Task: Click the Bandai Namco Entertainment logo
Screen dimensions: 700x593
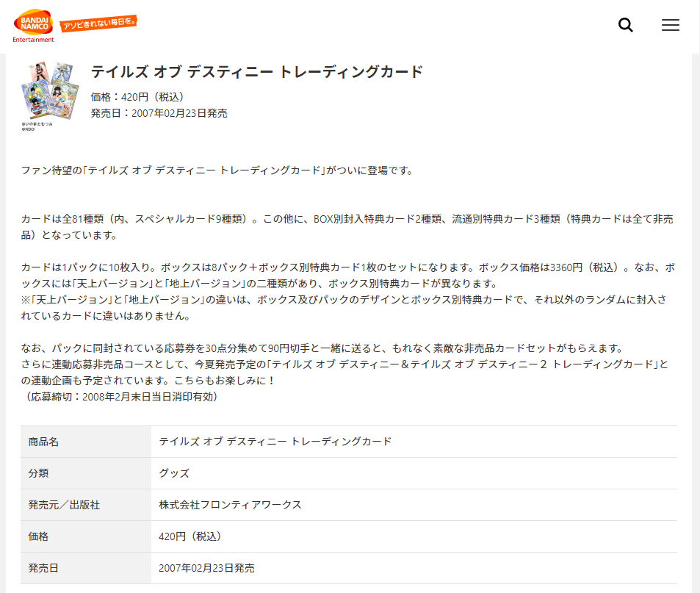Action: pyautogui.click(x=33, y=26)
